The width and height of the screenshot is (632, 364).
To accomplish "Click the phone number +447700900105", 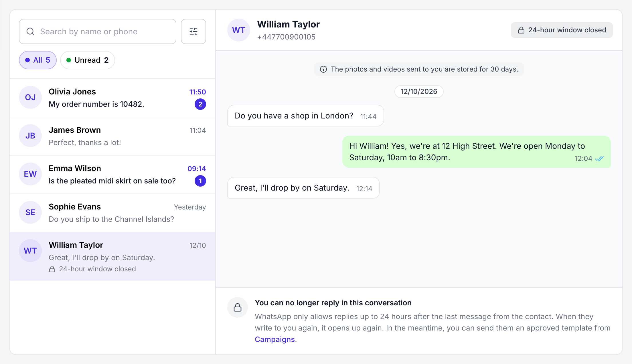I will point(286,37).
